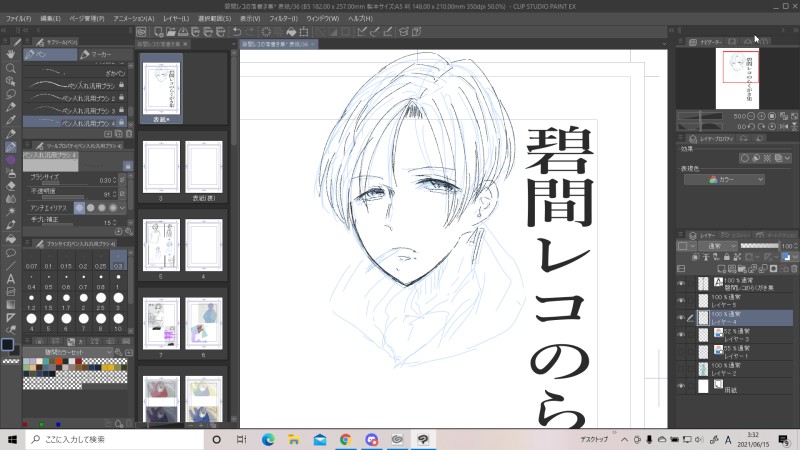Open the 編集(E) menu
The height and width of the screenshot is (450, 800).
point(51,18)
